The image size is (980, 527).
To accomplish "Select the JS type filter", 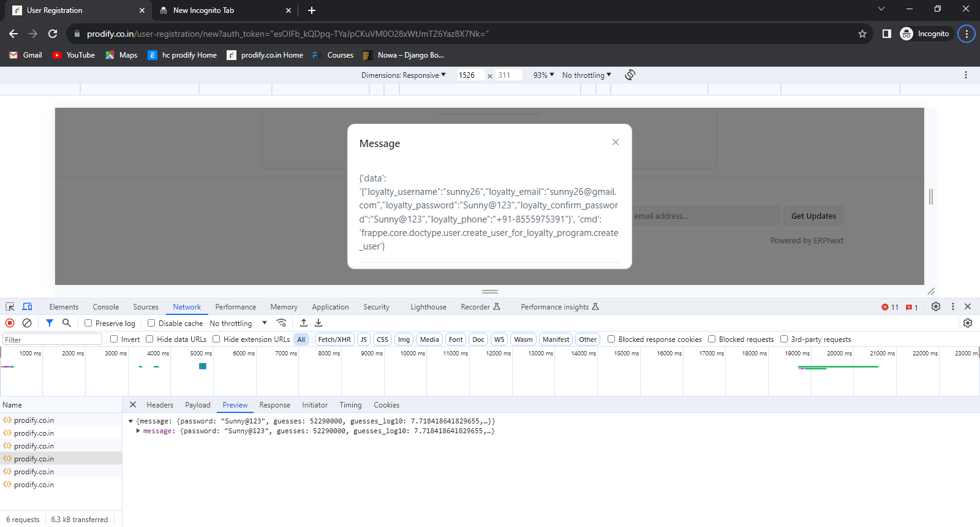I will click(364, 339).
